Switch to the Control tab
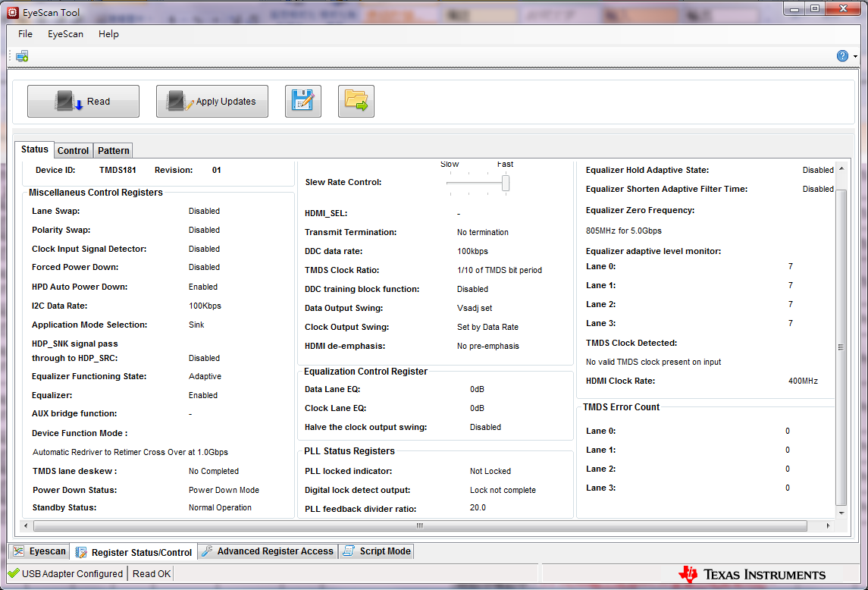The width and height of the screenshot is (868, 590). tap(73, 151)
